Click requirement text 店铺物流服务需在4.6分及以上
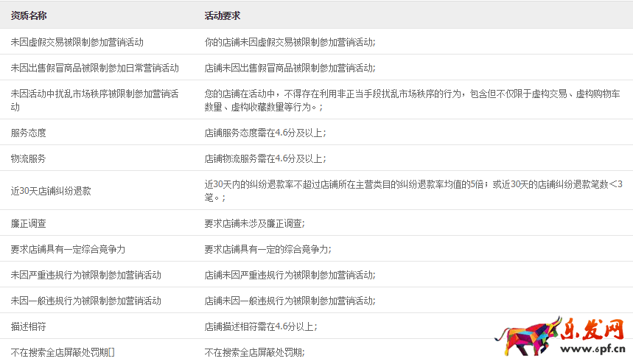Screen dimensions: 633x364 pyautogui.click(x=265, y=158)
